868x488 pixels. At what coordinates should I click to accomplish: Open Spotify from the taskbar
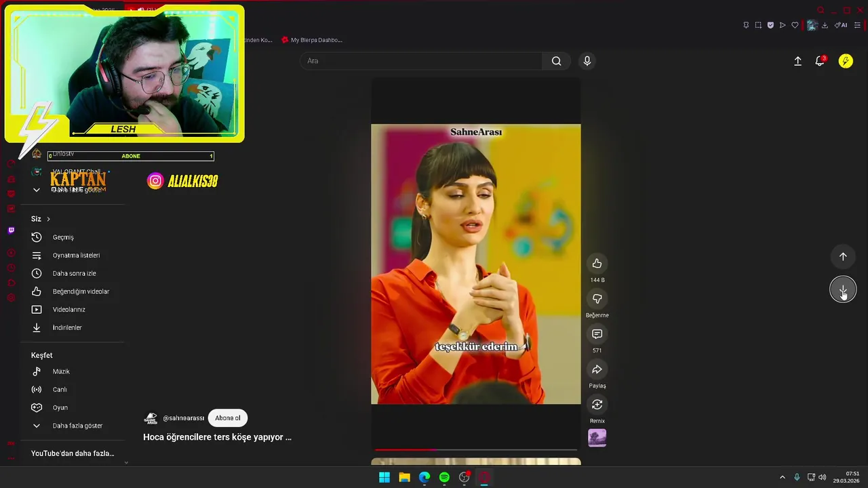tap(444, 477)
